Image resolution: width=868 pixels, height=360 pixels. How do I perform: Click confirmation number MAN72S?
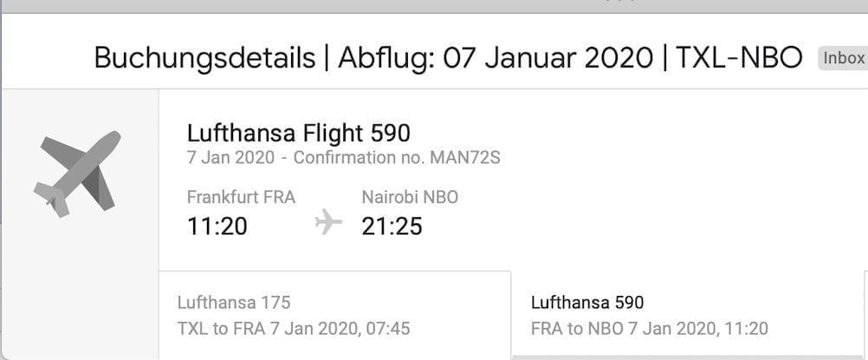tap(470, 158)
